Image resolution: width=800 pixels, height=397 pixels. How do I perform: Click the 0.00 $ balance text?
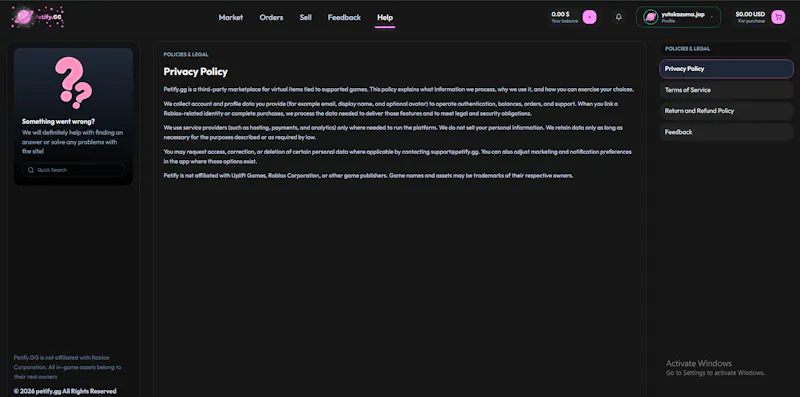click(560, 14)
